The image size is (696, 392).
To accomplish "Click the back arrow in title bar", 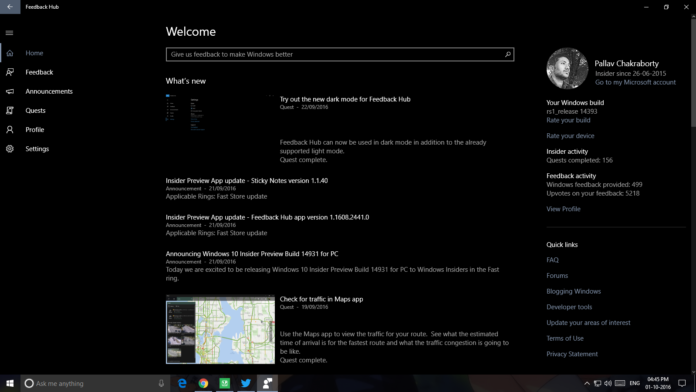I will point(10,7).
